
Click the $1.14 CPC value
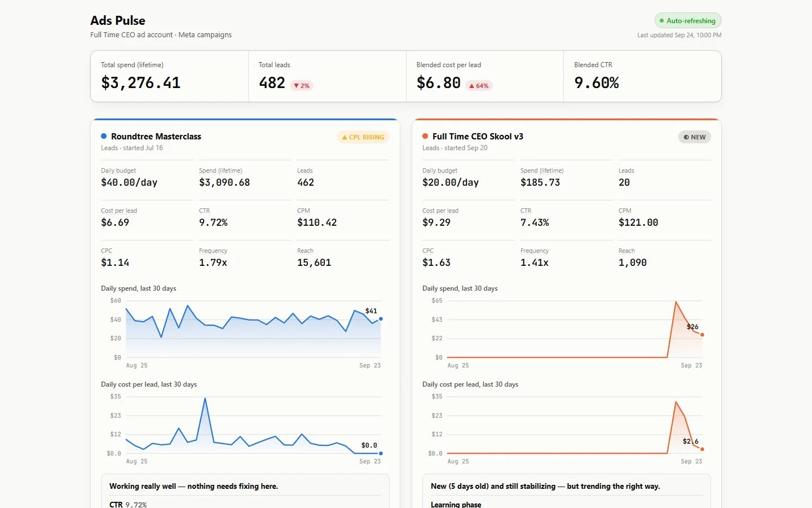click(x=115, y=262)
